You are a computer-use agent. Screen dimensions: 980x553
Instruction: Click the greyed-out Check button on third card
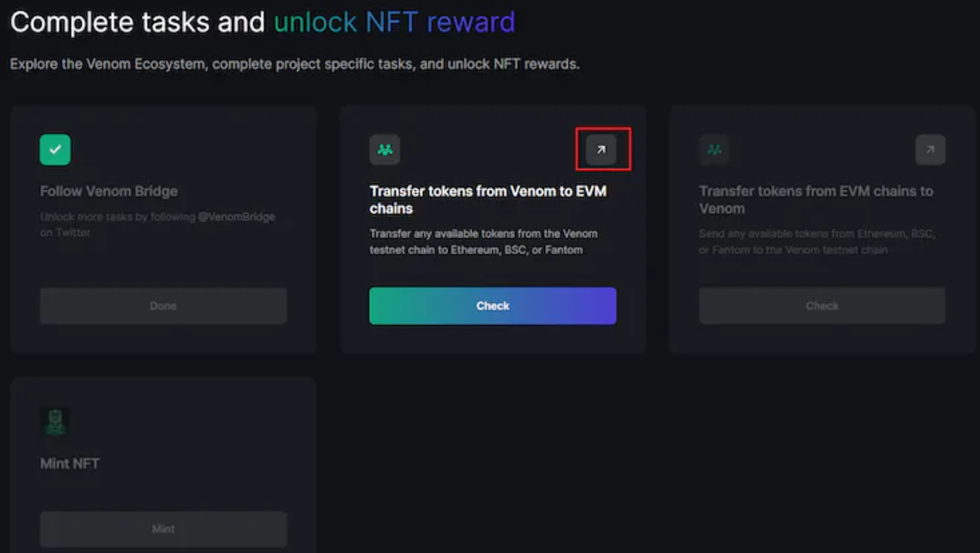(x=822, y=306)
